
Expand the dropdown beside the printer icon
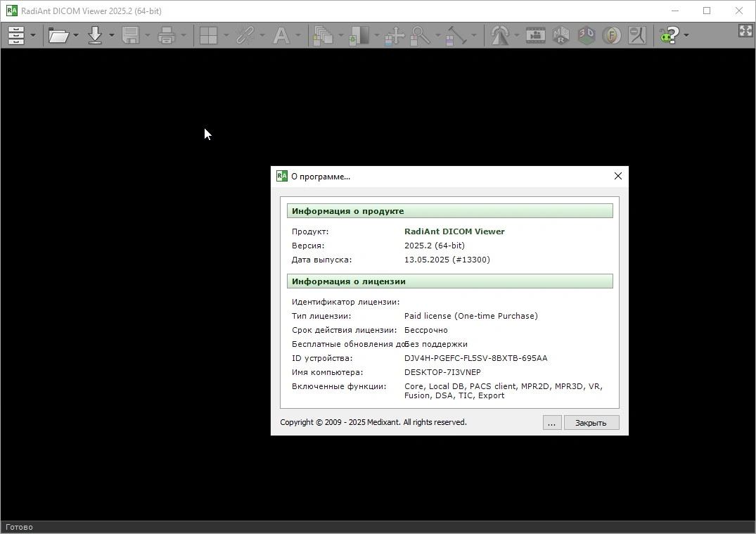(184, 35)
